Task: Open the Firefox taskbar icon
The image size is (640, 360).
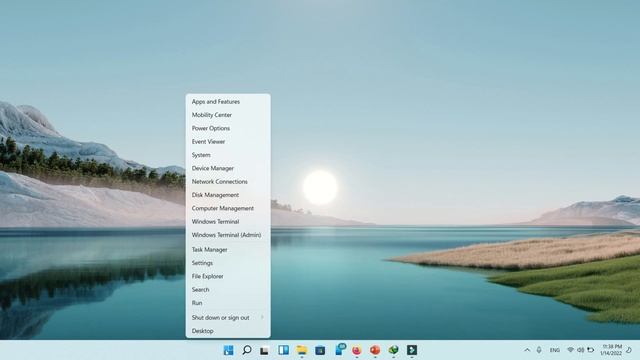Action: pos(357,350)
